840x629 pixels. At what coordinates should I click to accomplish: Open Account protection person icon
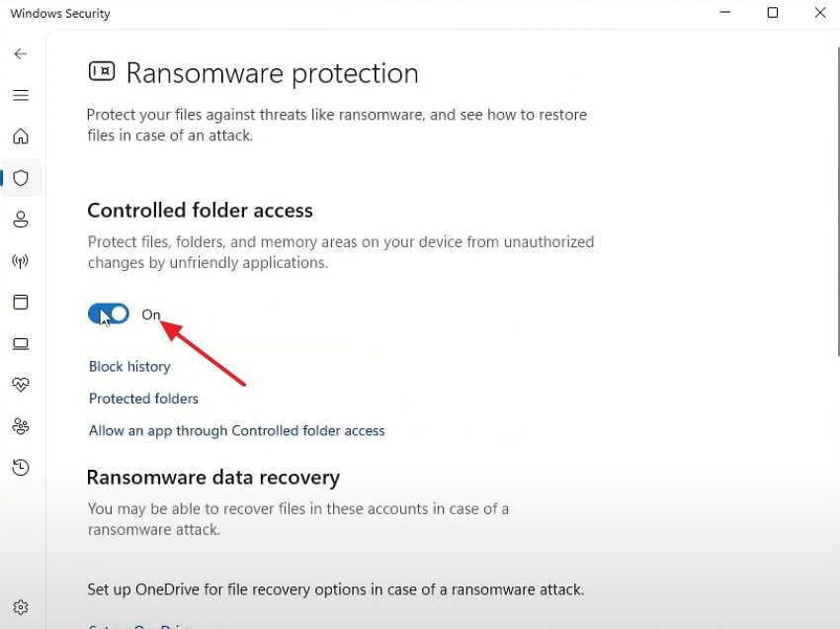(x=21, y=220)
